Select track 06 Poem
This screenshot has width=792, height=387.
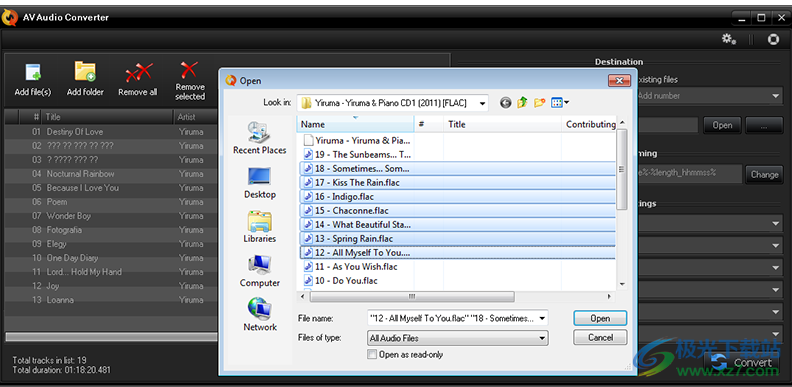[x=111, y=202]
